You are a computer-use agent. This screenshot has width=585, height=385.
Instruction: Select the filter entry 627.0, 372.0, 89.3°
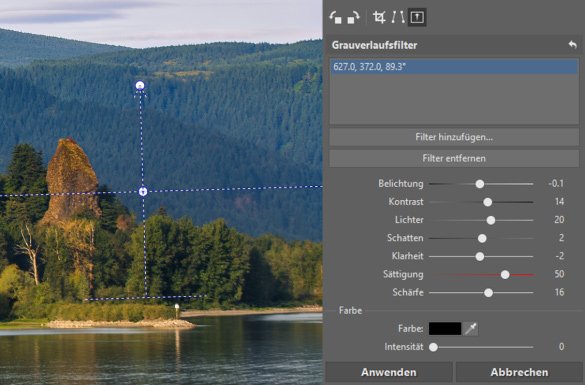(454, 67)
